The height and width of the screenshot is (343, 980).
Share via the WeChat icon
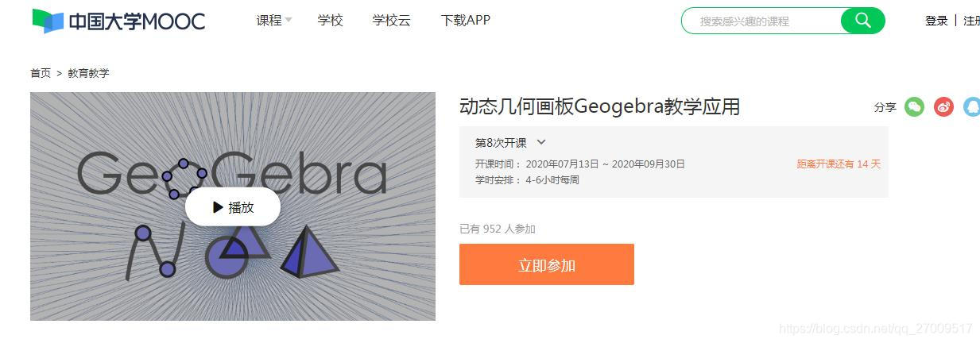click(915, 107)
